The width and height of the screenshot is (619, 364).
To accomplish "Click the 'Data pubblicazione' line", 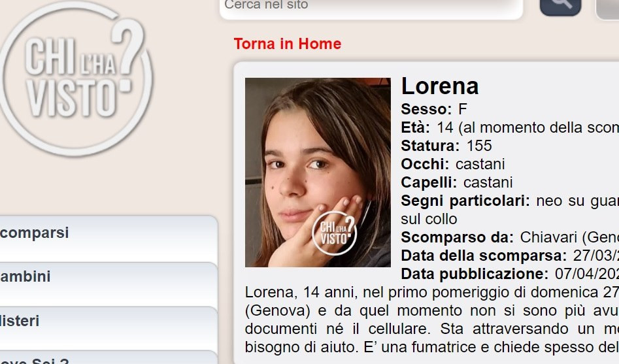I will pos(510,274).
